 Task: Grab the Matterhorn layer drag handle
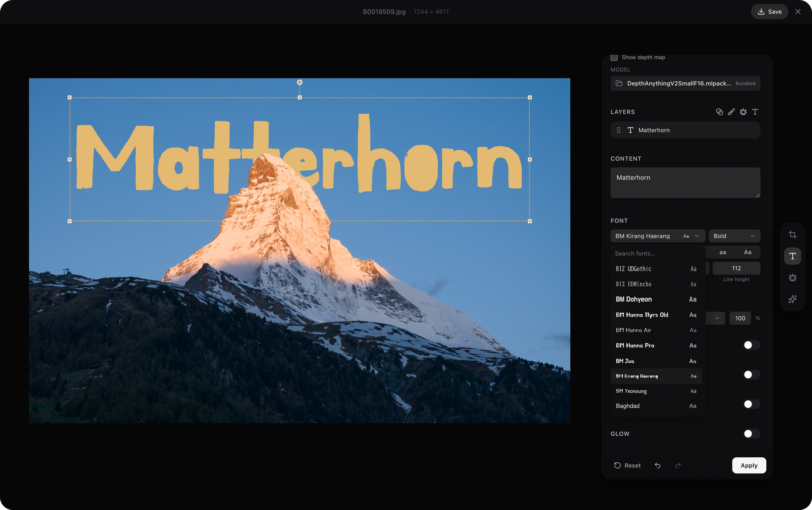click(x=618, y=130)
